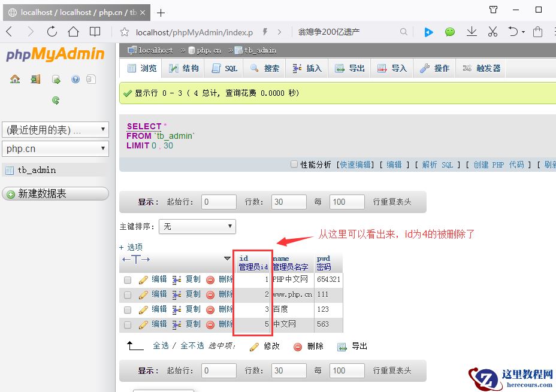Open the 结构 structure tab
This screenshot has height=392, width=556.
(x=184, y=68)
